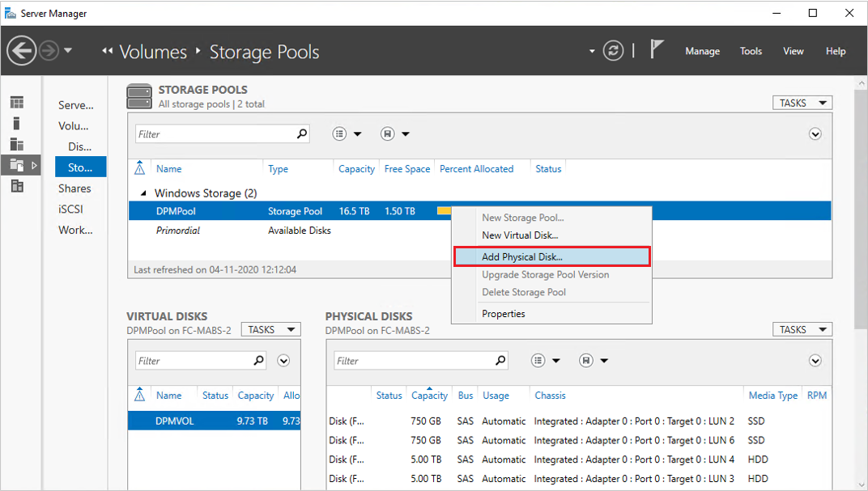Open the notifications flag
Screen dimensions: 868x491
tap(657, 50)
